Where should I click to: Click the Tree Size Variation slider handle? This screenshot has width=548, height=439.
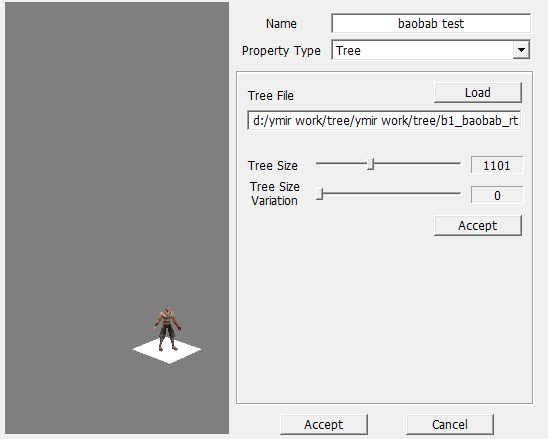click(319, 194)
